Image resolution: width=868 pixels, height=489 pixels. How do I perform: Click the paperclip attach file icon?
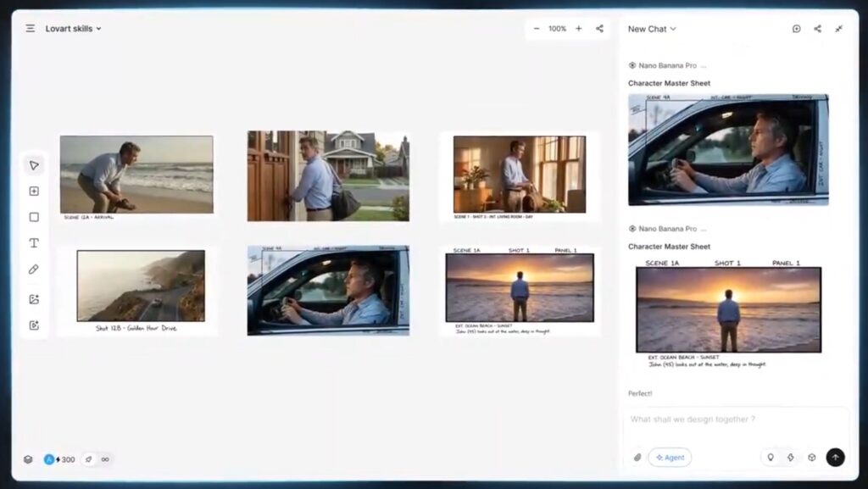coord(637,458)
